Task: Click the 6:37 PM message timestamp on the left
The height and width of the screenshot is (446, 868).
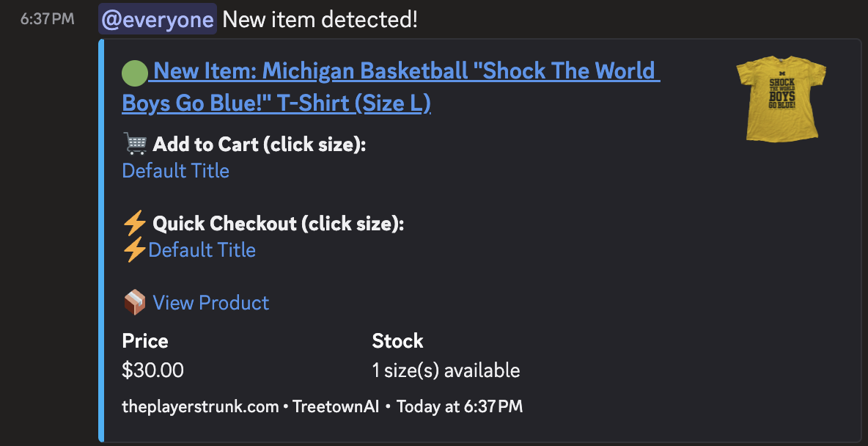Action: pyautogui.click(x=47, y=19)
